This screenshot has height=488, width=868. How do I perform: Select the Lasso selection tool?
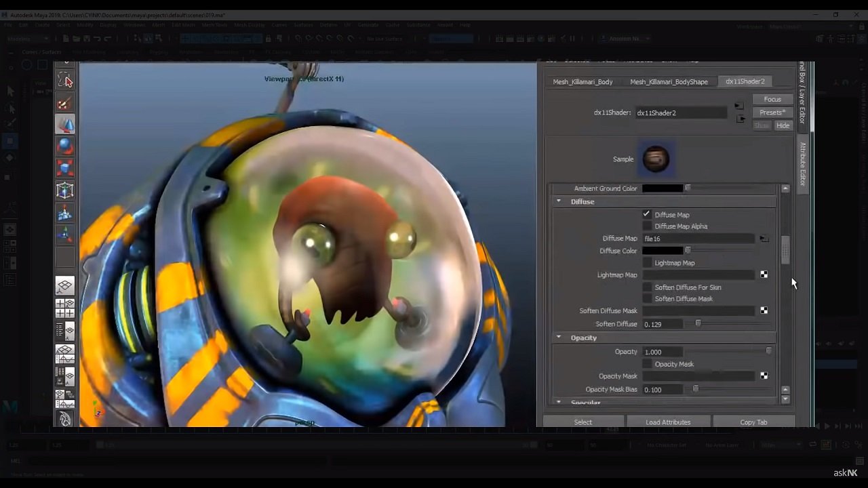click(x=65, y=81)
